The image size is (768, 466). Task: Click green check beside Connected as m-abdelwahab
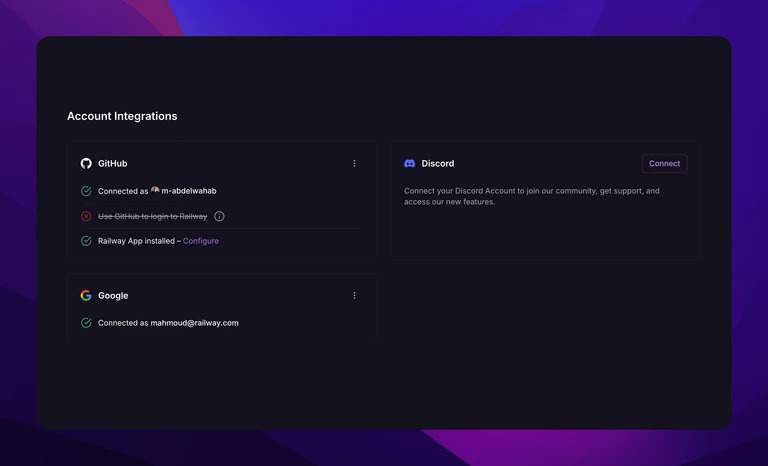pos(86,191)
